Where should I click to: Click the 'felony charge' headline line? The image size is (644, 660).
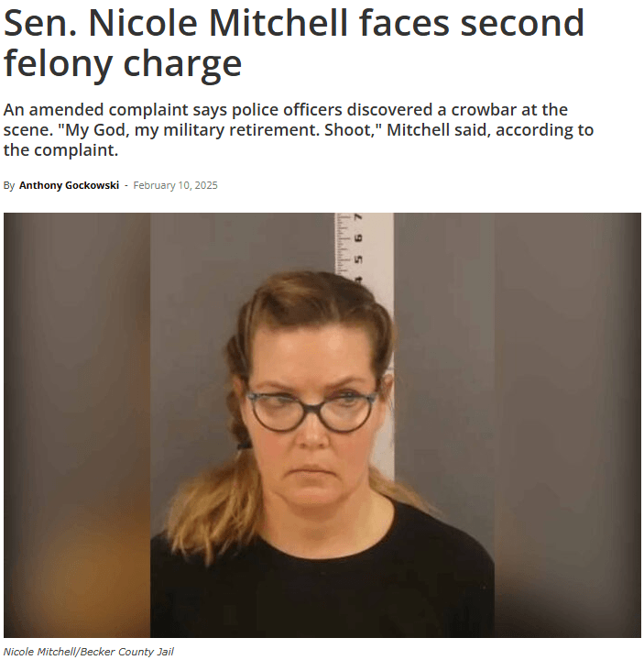(x=123, y=63)
